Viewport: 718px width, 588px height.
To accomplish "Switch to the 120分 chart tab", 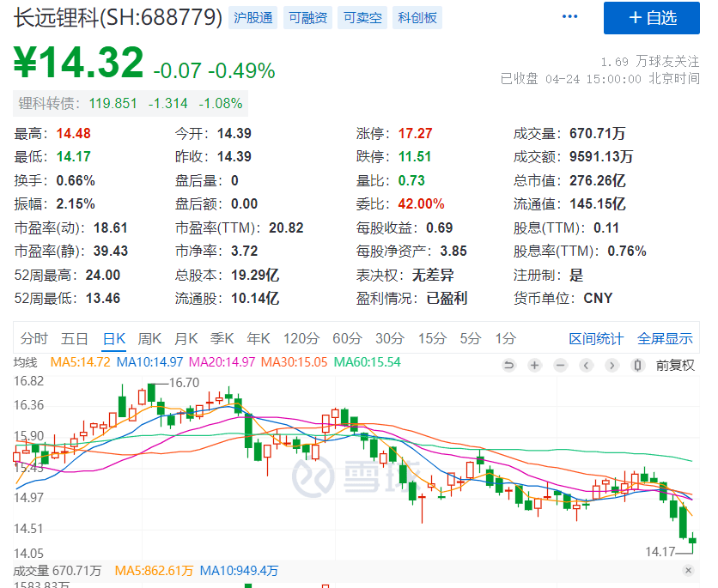I will (301, 338).
